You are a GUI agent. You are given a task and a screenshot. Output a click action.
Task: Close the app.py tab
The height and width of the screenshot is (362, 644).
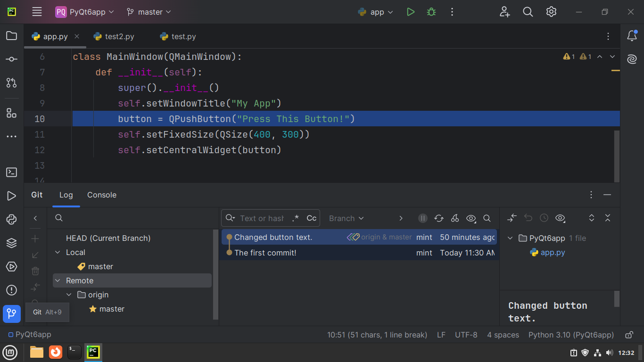[x=77, y=36]
